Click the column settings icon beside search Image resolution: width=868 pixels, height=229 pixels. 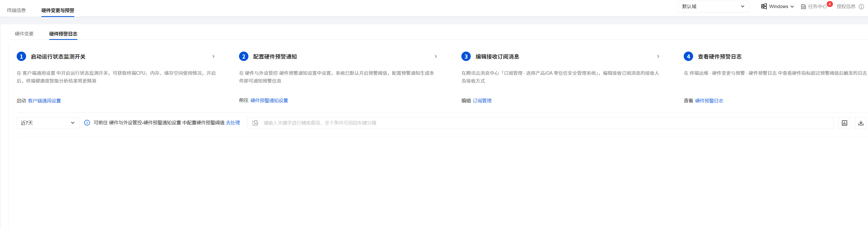(845, 123)
